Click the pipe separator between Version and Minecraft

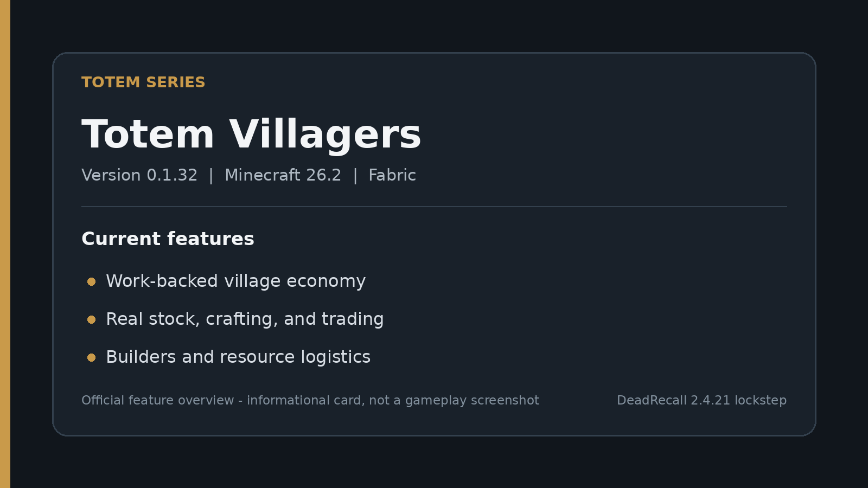[212, 176]
